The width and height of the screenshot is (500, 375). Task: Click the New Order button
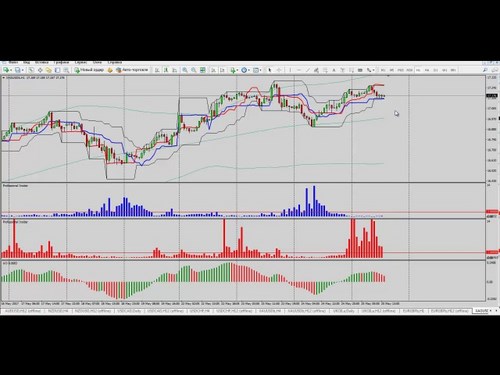point(89,70)
